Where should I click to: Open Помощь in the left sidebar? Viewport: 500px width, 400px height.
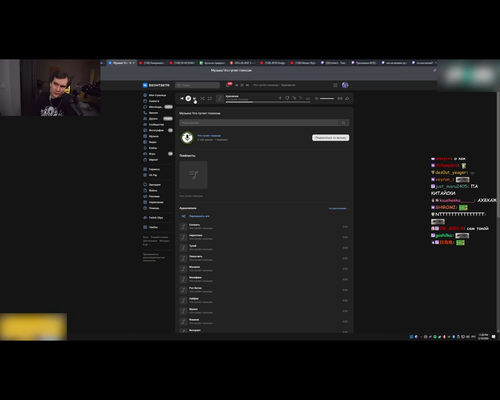point(151,208)
